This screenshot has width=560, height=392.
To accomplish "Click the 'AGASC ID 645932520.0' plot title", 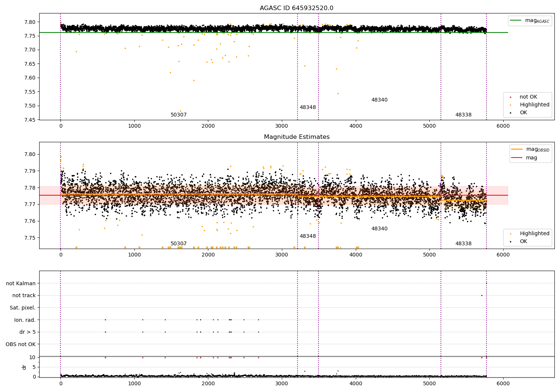I will (x=296, y=8).
